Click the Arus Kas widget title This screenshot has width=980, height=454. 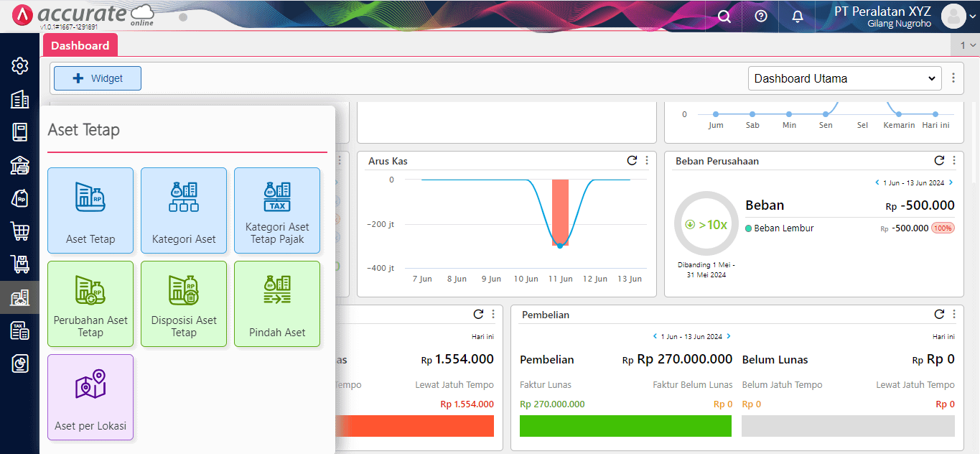click(x=388, y=161)
